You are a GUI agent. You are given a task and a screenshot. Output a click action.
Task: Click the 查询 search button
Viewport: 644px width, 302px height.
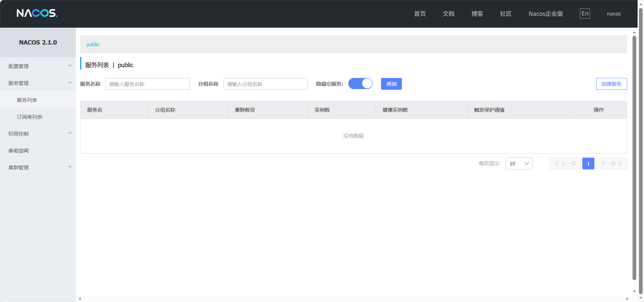[391, 84]
